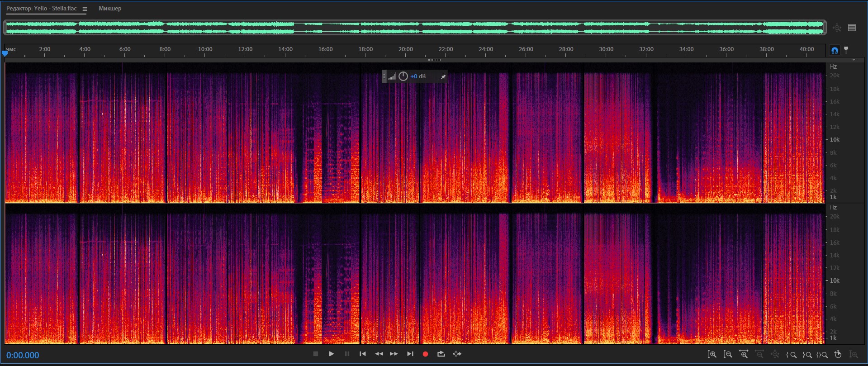Select the Редактор: Yello - Stella.flac tab
Image resolution: width=868 pixels, height=366 pixels.
pyautogui.click(x=42, y=9)
